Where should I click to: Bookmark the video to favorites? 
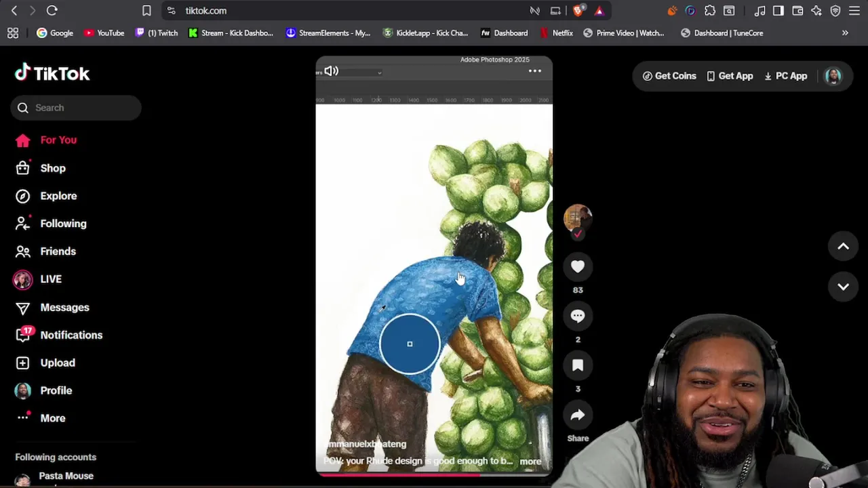coord(578,365)
